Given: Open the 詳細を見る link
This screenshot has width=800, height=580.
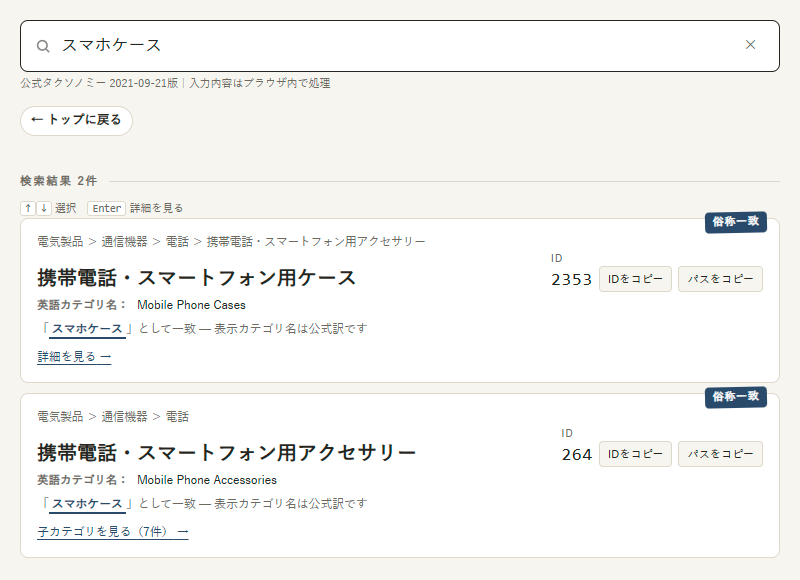Looking at the screenshot, I should pos(74,357).
